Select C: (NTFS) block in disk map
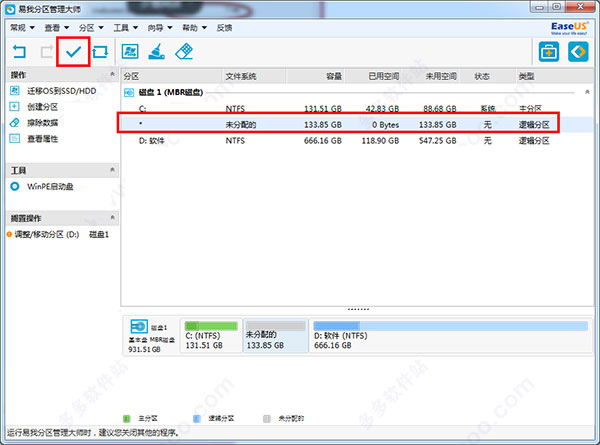 click(x=211, y=336)
